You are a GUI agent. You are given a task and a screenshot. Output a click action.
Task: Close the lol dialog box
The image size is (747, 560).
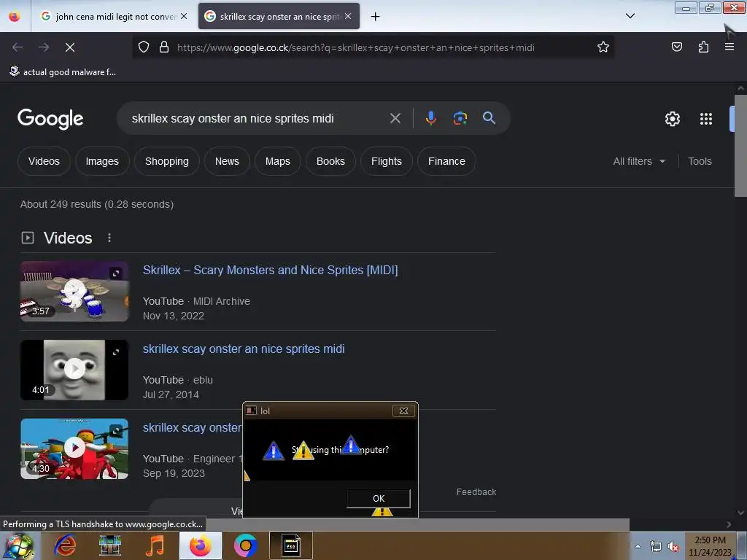[403, 411]
